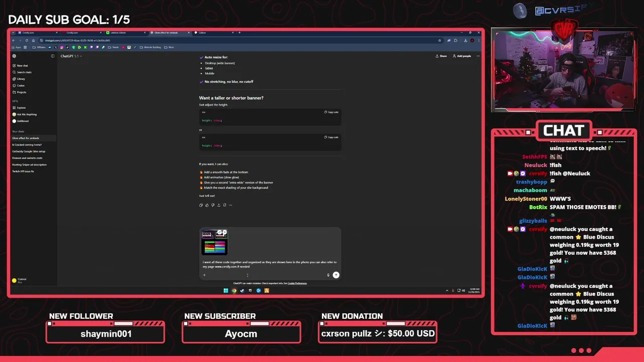Screen dimensions: 644x362
Task: Start a New chat
Action: coord(20,65)
